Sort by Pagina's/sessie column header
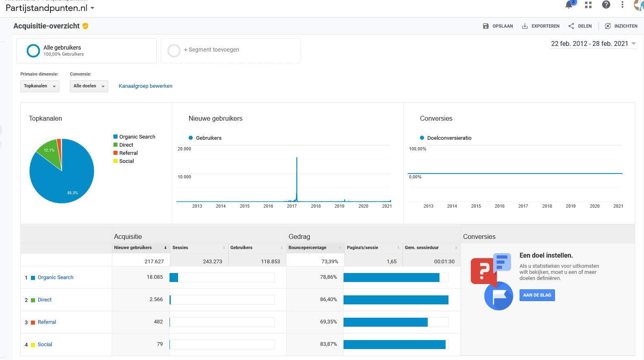 [373, 247]
